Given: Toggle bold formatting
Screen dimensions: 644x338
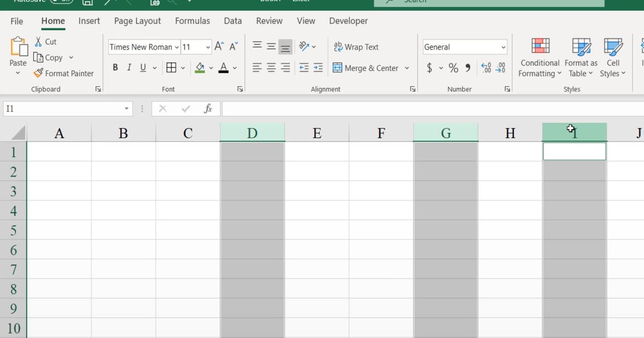Looking at the screenshot, I should [x=115, y=67].
